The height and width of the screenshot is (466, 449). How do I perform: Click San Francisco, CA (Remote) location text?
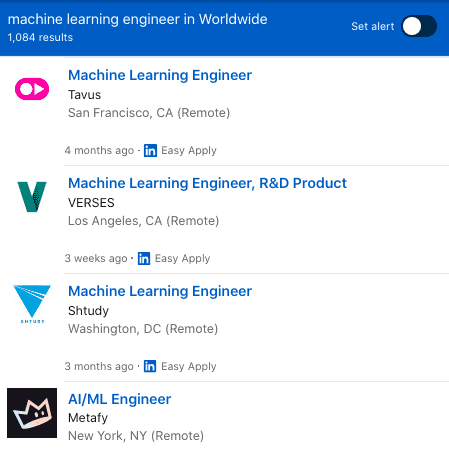click(x=149, y=113)
